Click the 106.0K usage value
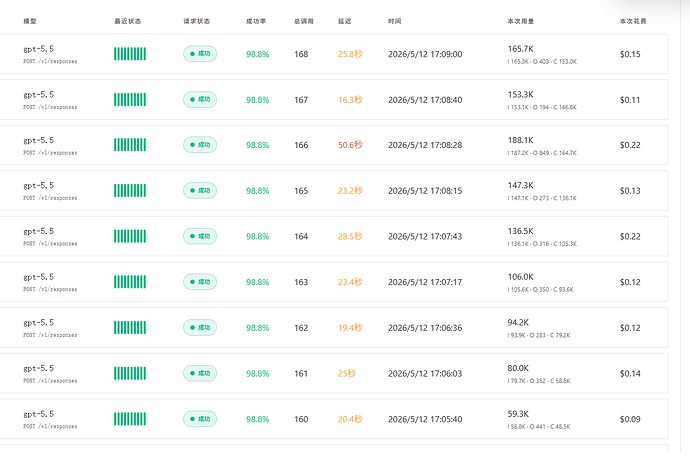Viewport: 690px width, 456px height. point(521,277)
